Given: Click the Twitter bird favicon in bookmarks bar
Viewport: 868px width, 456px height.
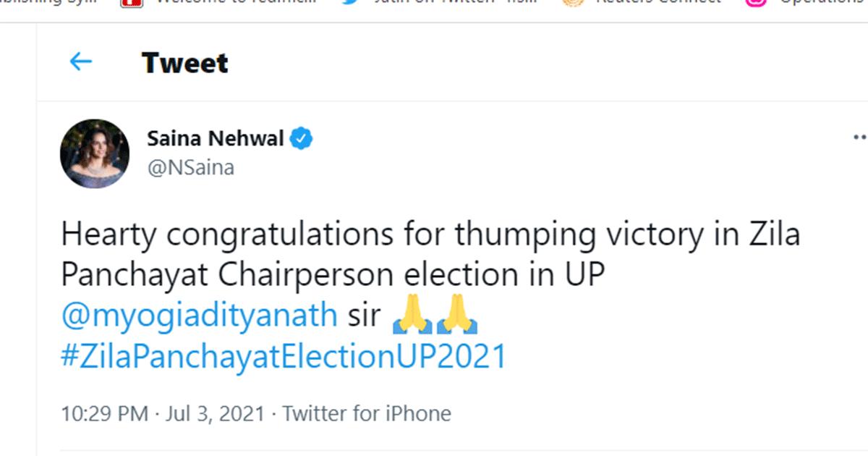Looking at the screenshot, I should coord(352,4).
